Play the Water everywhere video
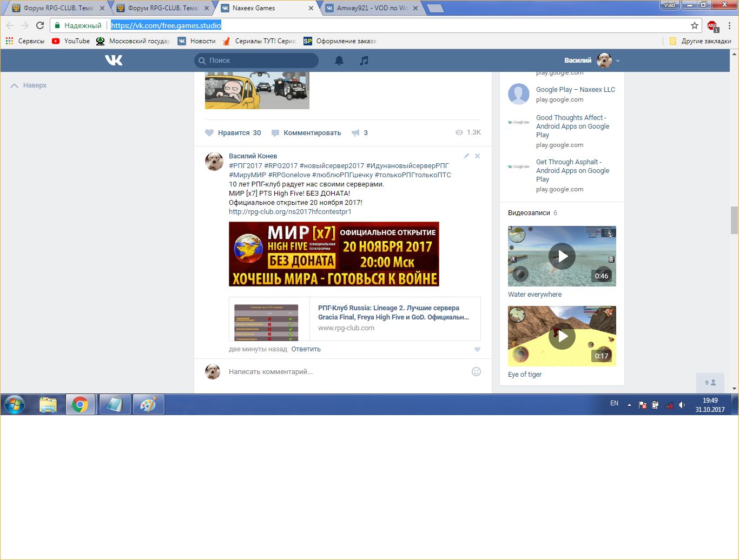The image size is (739, 560). [x=562, y=256]
